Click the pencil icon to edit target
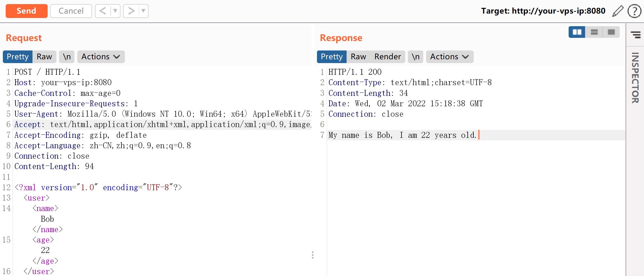The height and width of the screenshot is (276, 644). pos(618,11)
